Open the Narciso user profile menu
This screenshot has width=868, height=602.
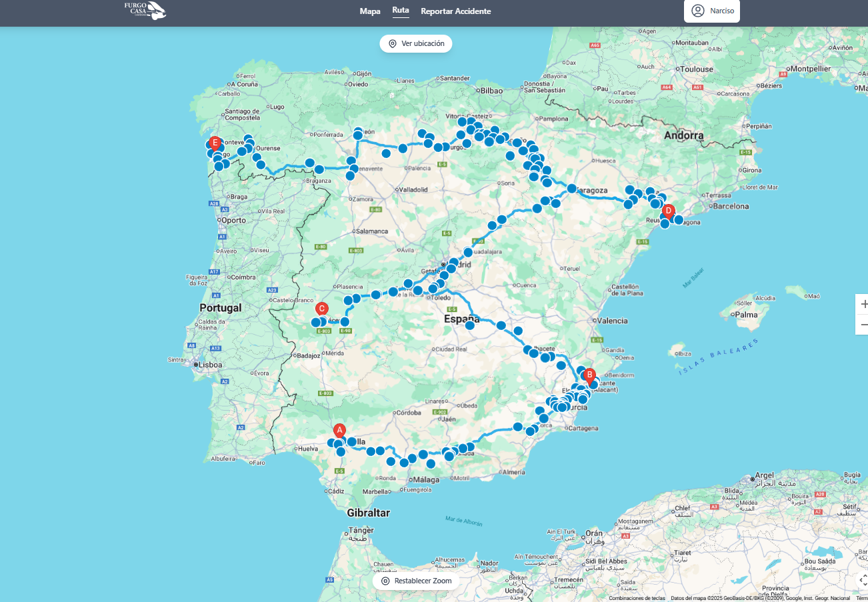(712, 11)
